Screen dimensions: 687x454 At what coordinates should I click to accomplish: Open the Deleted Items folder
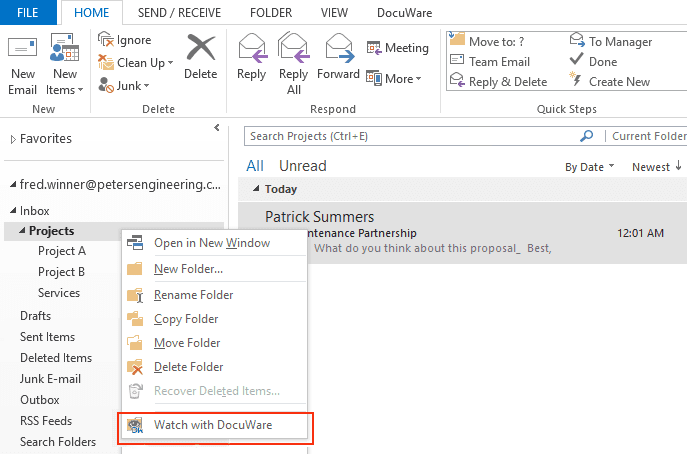(56, 358)
